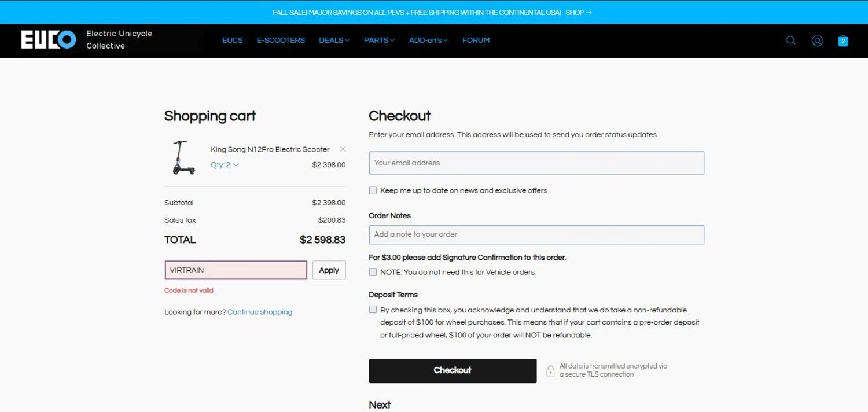Expand the DEALS menu

click(334, 41)
